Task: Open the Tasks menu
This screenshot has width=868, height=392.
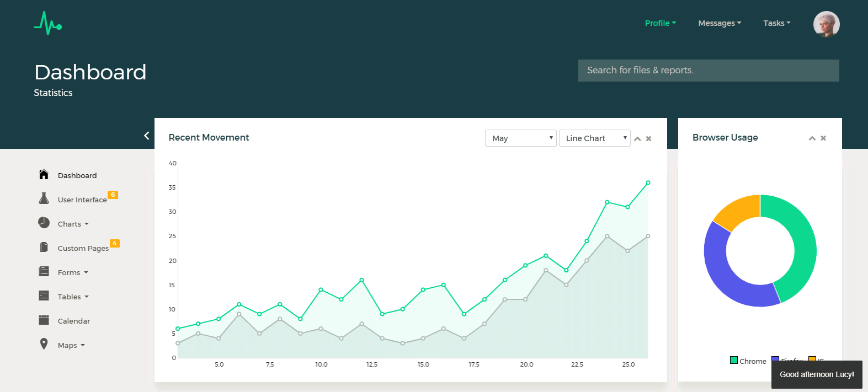Action: click(776, 23)
